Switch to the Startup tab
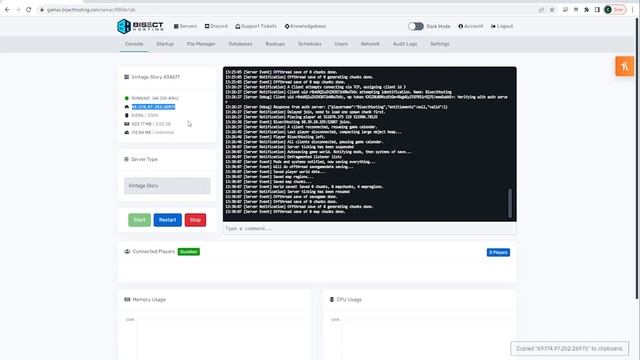Image resolution: width=640 pixels, height=360 pixels. pos(165,44)
